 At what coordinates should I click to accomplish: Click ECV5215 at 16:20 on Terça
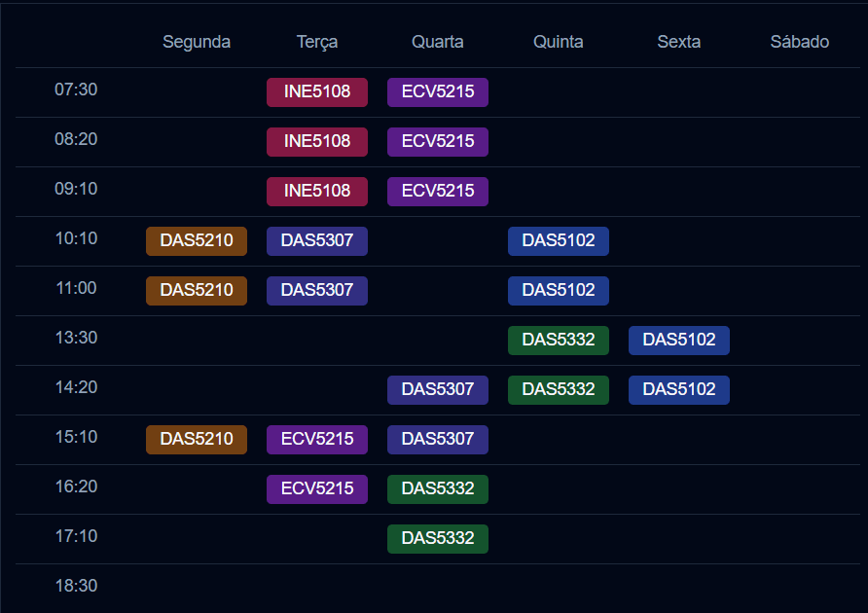317,489
